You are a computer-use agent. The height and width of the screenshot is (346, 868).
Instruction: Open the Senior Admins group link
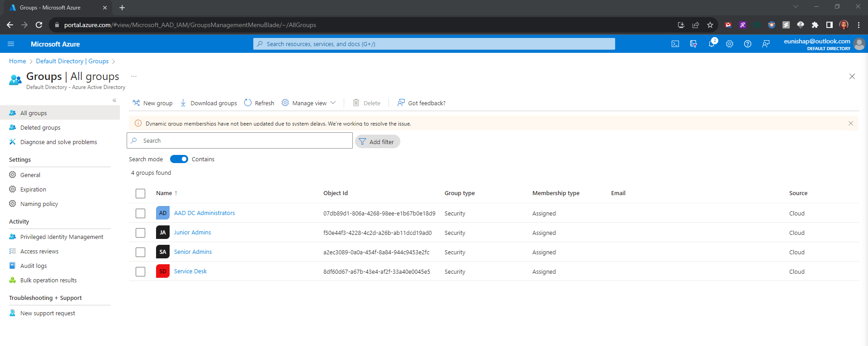pyautogui.click(x=193, y=252)
